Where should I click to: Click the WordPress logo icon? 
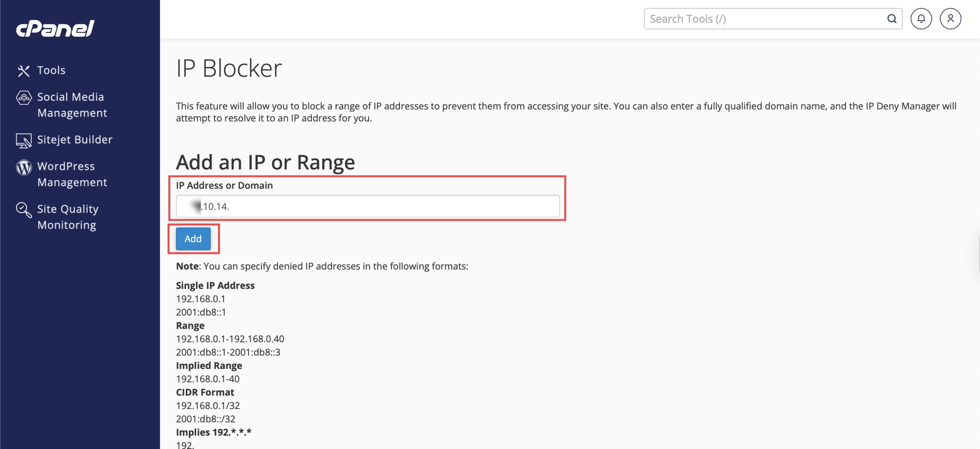(x=23, y=167)
